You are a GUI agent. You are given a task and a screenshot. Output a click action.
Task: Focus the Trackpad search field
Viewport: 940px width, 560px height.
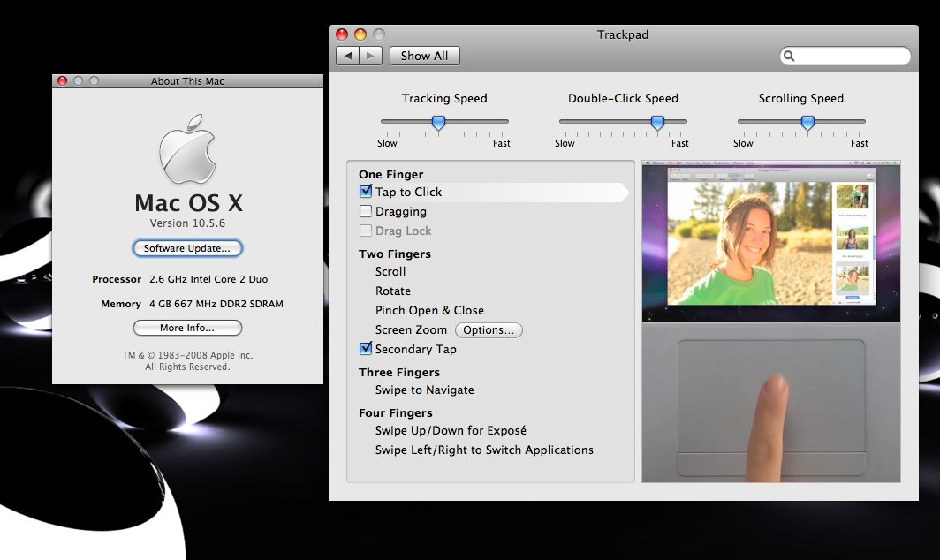coord(845,56)
